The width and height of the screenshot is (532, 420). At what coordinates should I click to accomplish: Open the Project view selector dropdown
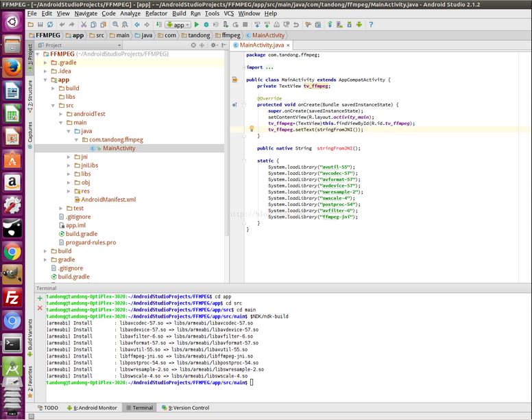(x=80, y=45)
